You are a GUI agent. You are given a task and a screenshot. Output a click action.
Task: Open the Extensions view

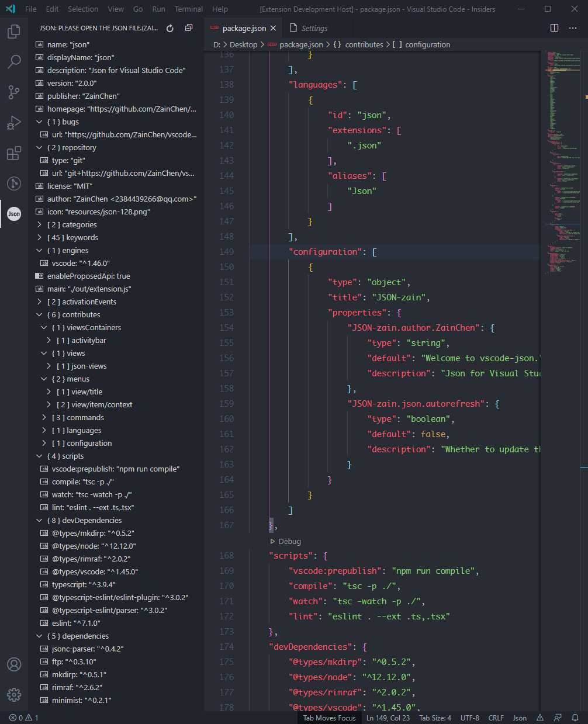[13, 153]
